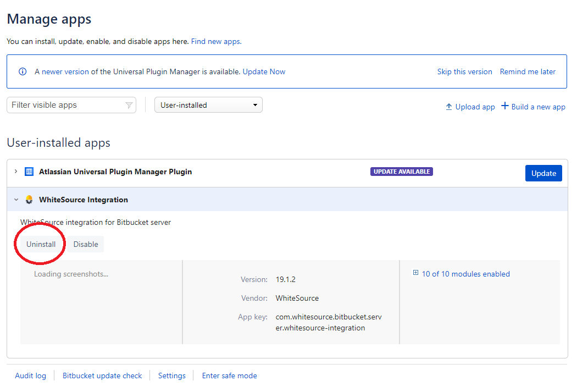Screen dimensions: 588x392
Task: Select Skip this version
Action: pyautogui.click(x=464, y=71)
